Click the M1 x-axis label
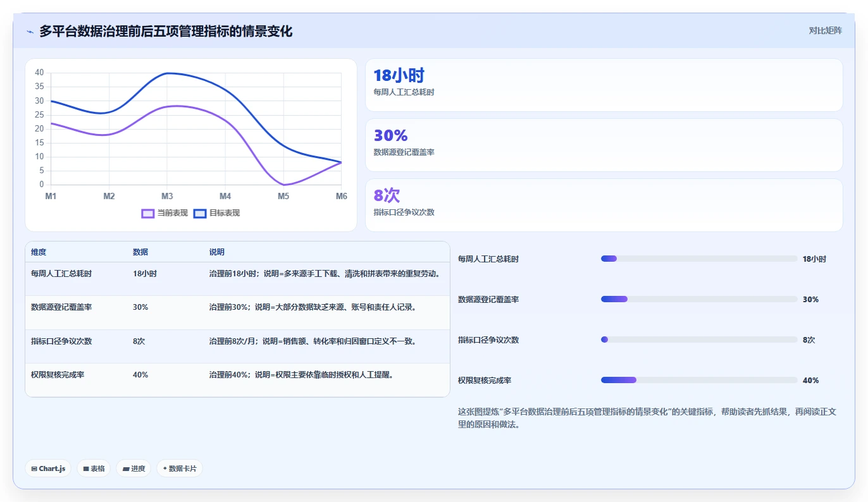The width and height of the screenshot is (868, 502). 51,197
